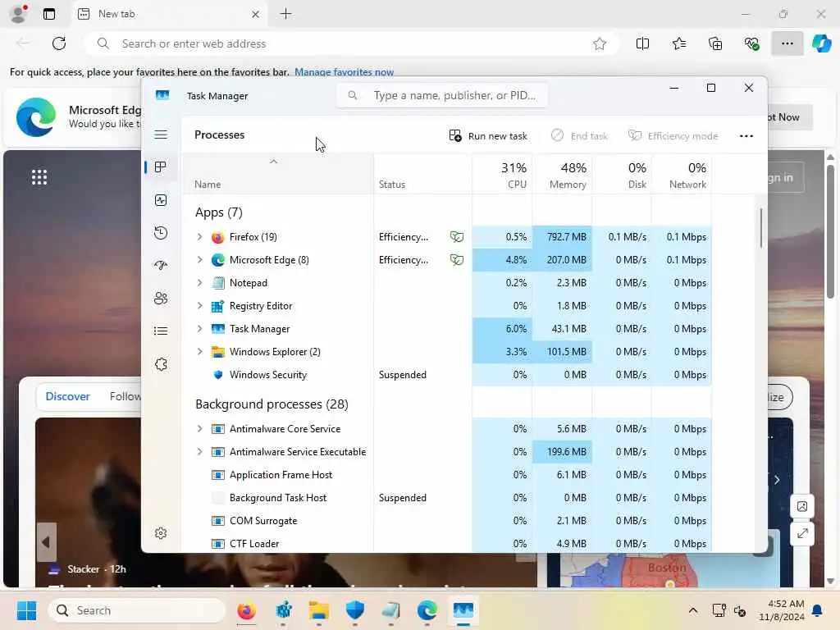
Task: Open Edge settings and more menu
Action: [x=787, y=43]
